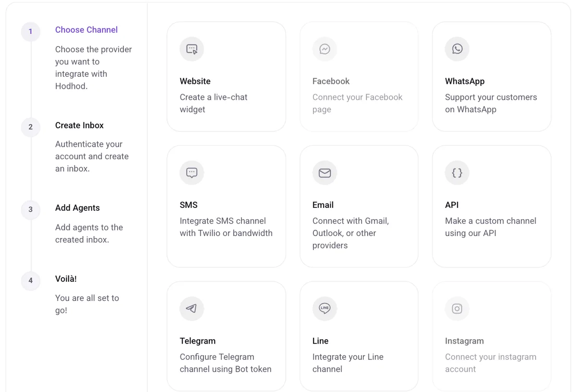The width and height of the screenshot is (576, 392).
Task: Choose the Instagram channel title
Action: tap(464, 341)
